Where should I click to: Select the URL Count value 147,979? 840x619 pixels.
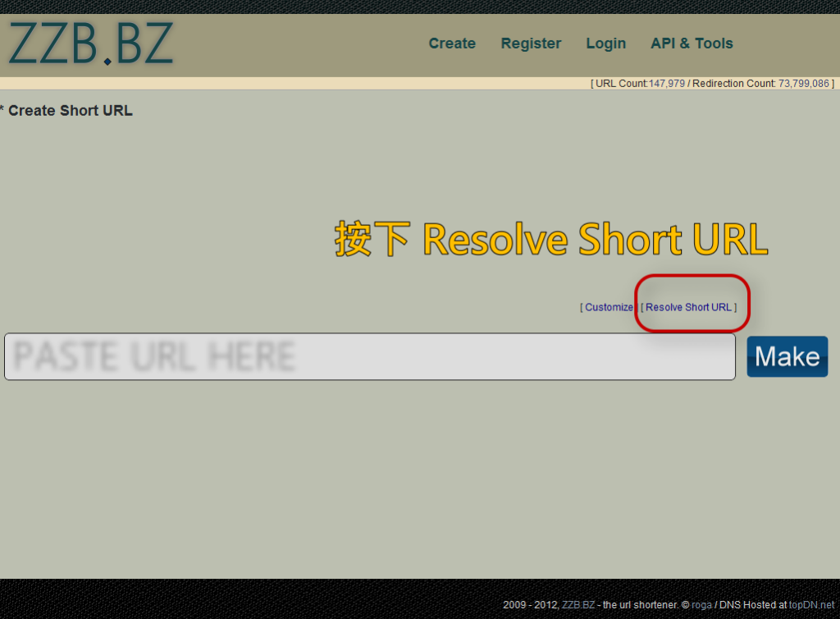(x=666, y=84)
